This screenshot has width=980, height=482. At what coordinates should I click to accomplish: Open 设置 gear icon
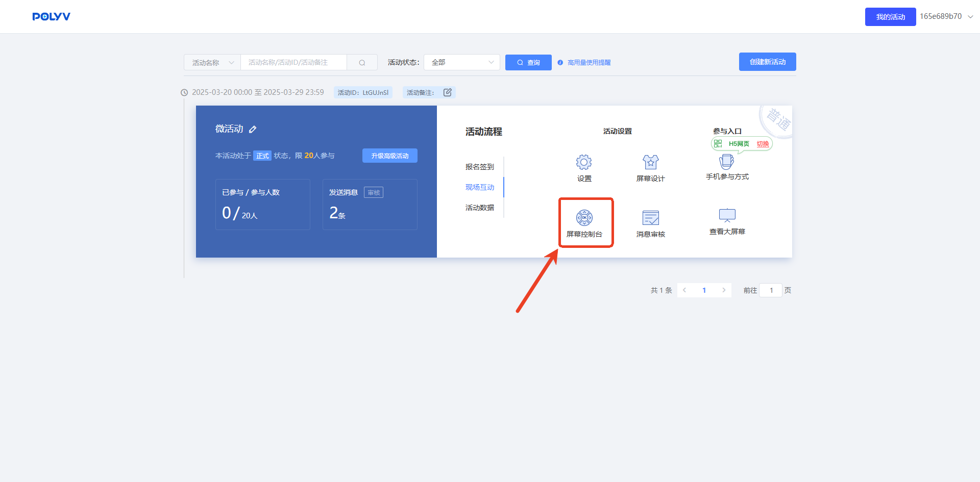pyautogui.click(x=584, y=162)
